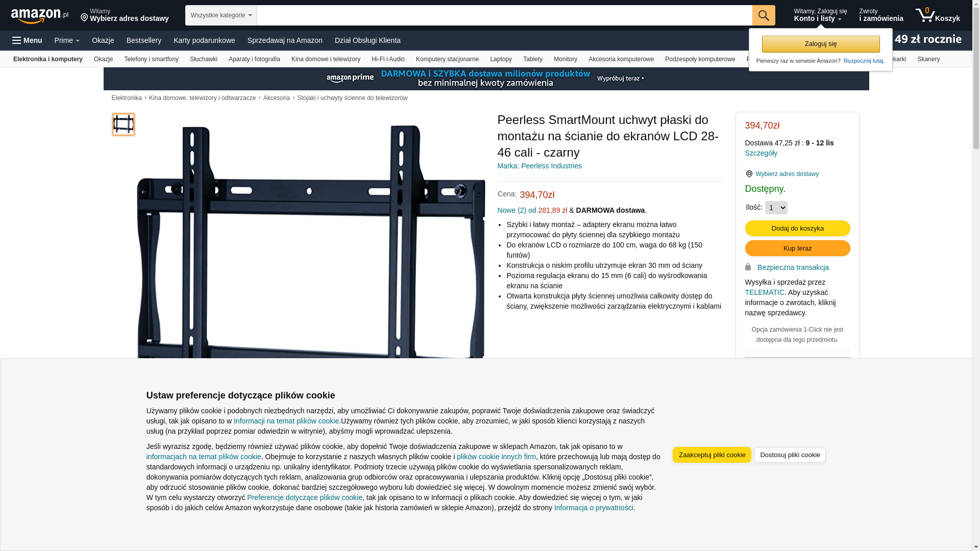
Task: Click the Dodaj do koszyka button
Action: pos(798,228)
